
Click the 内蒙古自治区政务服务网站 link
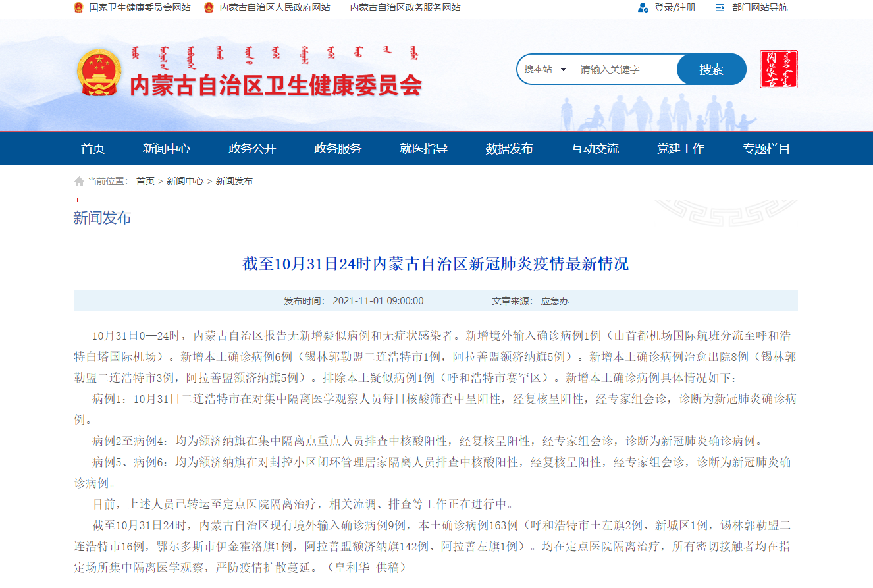point(405,8)
